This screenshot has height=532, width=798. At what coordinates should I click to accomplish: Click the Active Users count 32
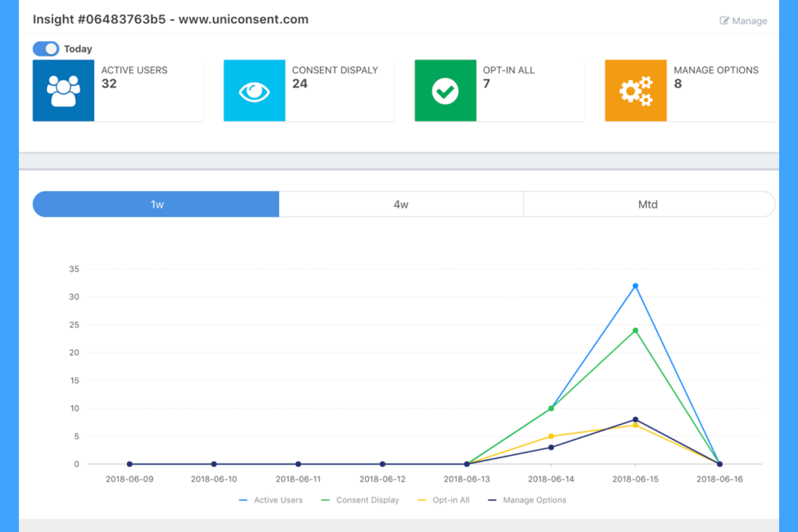[x=109, y=84]
